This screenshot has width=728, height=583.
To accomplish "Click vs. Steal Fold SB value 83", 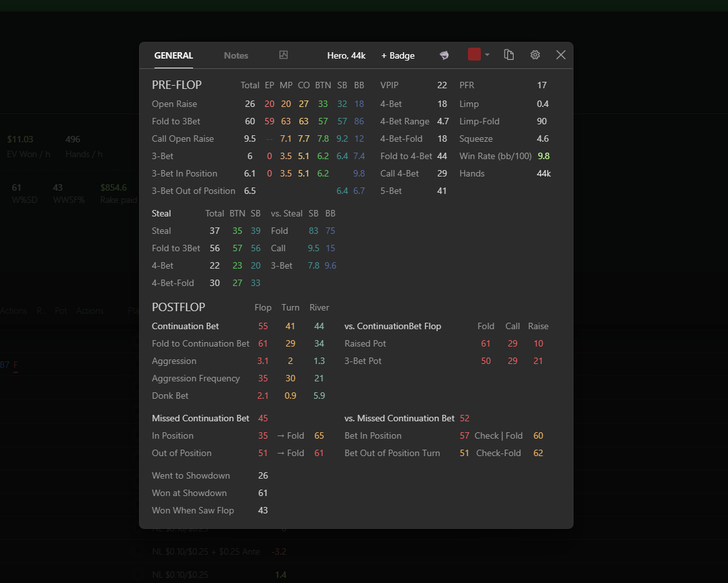I will 313,231.
